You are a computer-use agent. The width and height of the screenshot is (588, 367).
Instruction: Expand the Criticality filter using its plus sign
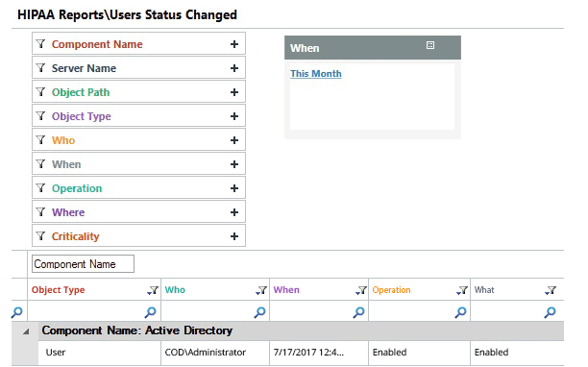(x=234, y=236)
